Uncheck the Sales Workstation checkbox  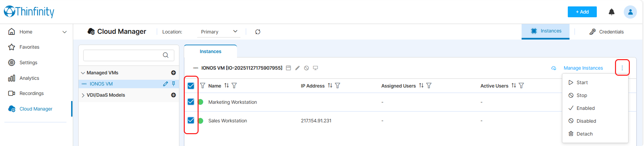tap(191, 120)
